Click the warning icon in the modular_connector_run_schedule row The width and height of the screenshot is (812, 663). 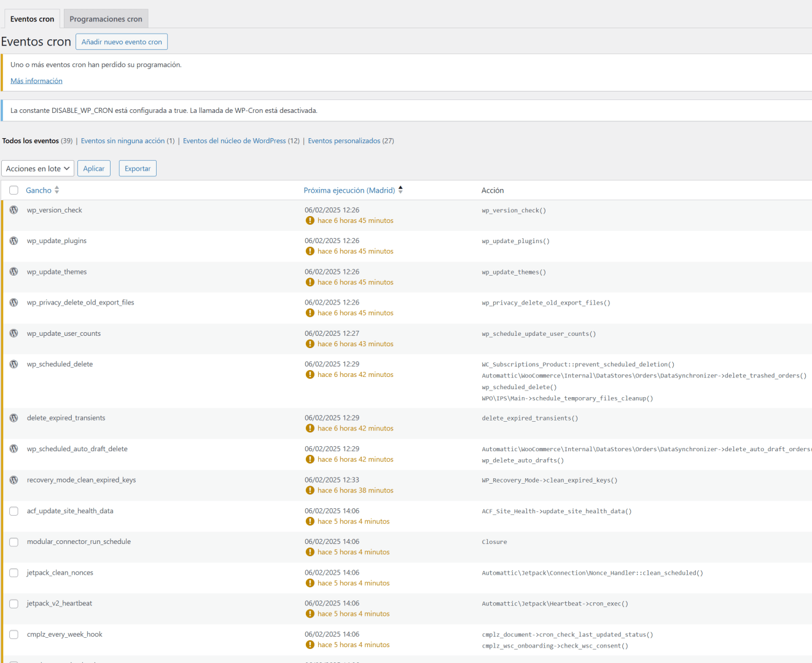pyautogui.click(x=310, y=552)
